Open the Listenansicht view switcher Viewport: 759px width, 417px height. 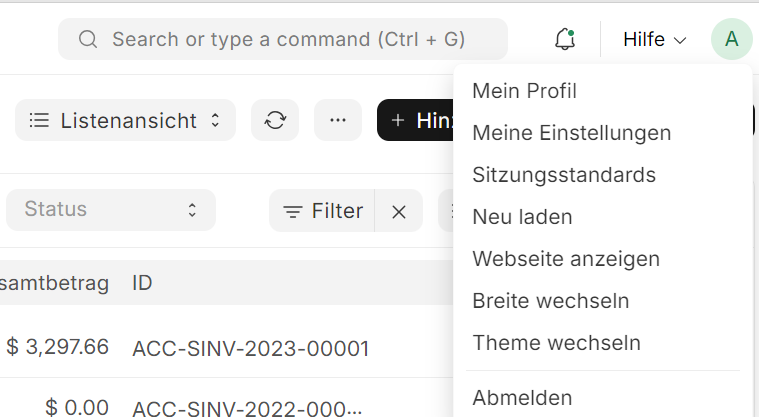[125, 120]
